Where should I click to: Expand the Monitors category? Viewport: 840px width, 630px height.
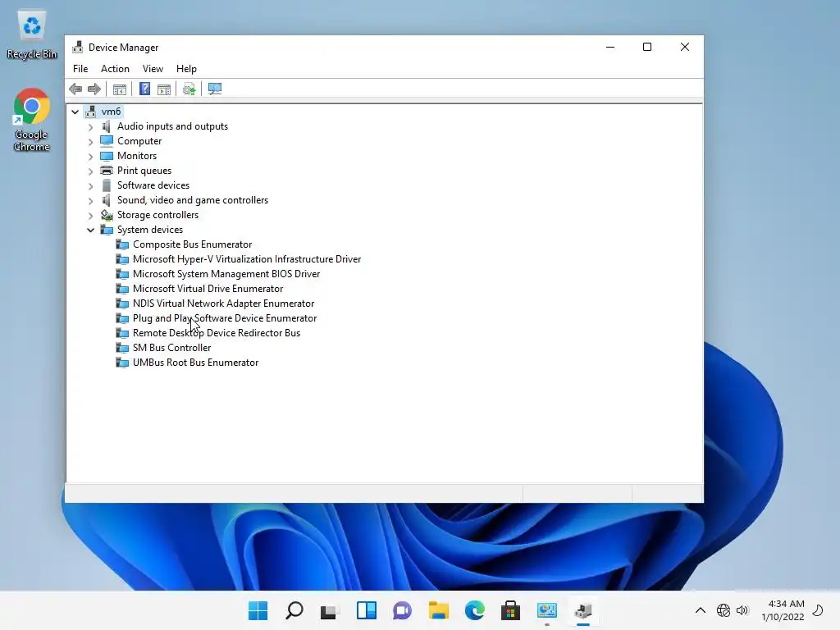(90, 157)
